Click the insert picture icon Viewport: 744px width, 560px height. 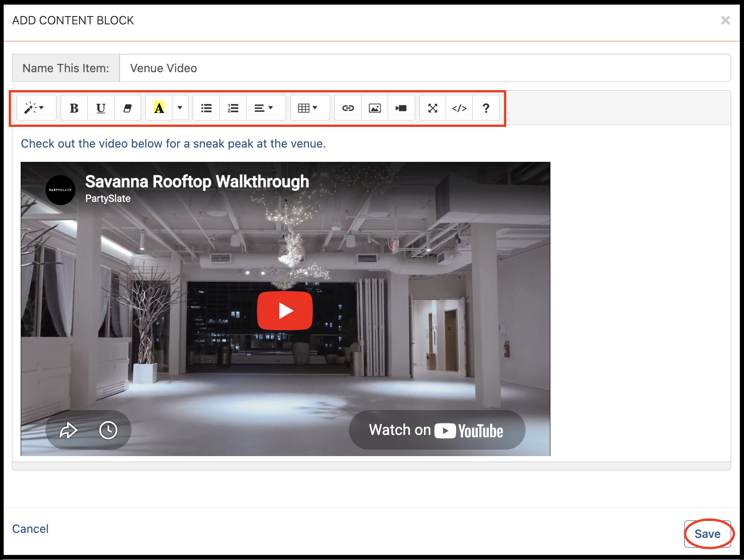pos(375,108)
